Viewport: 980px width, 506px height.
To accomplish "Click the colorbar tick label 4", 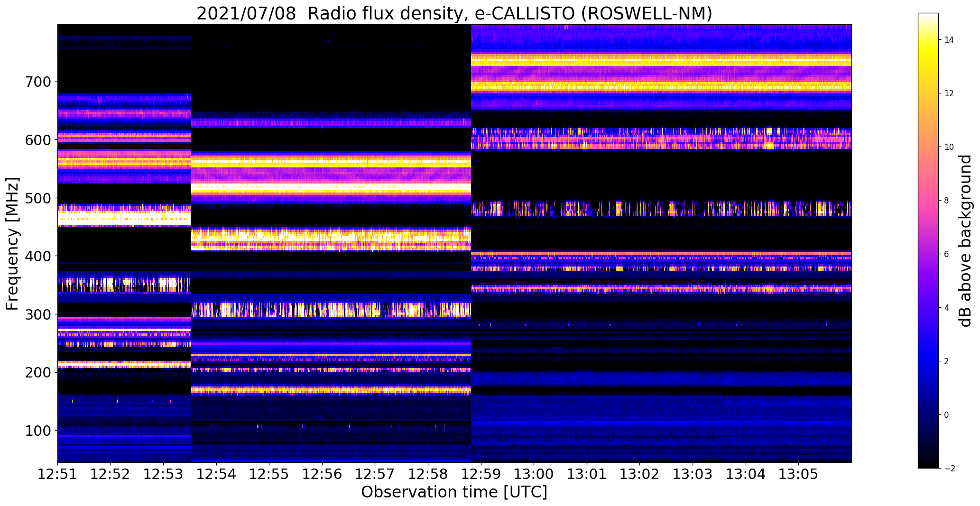I will click(947, 308).
